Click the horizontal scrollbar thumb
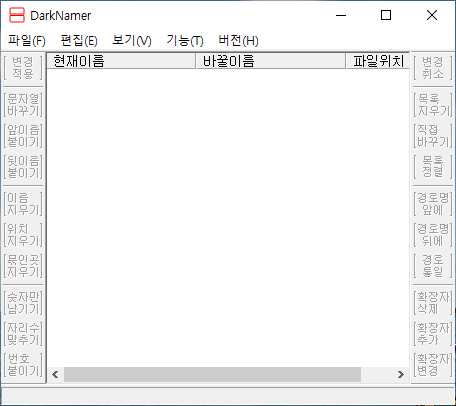 pos(212,375)
